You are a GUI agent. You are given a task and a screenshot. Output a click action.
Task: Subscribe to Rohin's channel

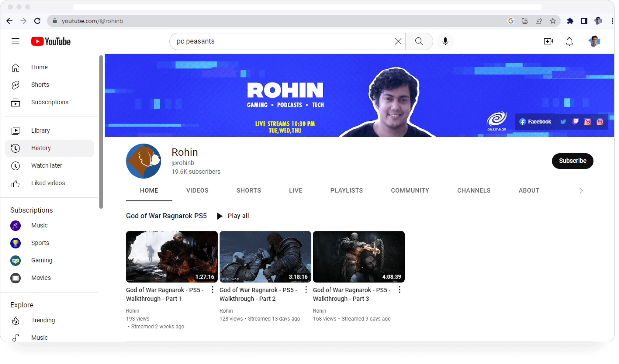pos(572,161)
